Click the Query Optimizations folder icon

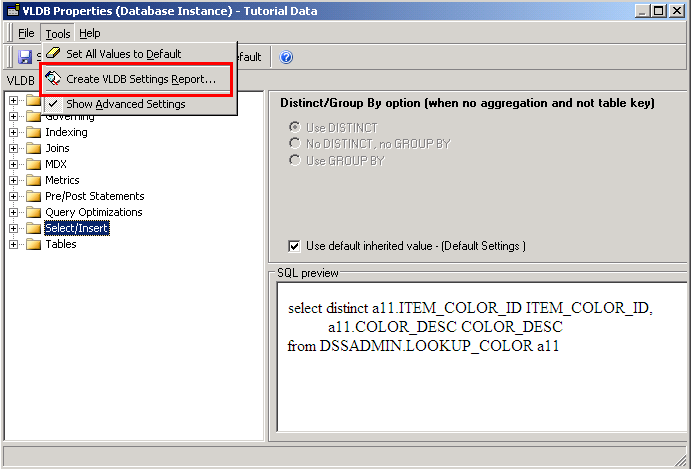click(34, 212)
